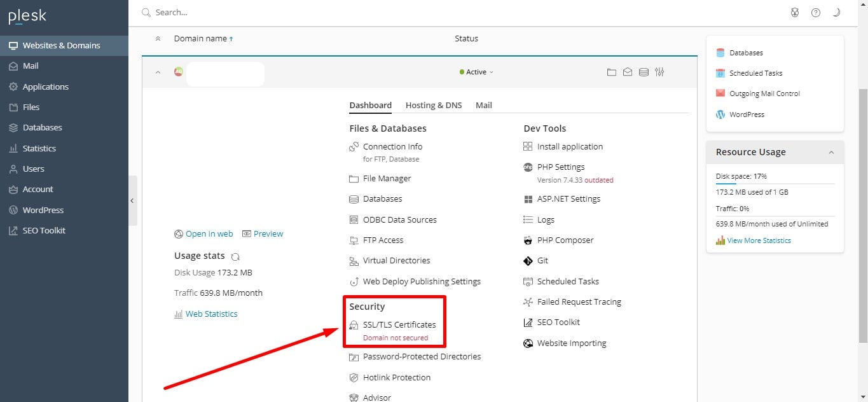Refresh usage stats icon

pyautogui.click(x=235, y=256)
